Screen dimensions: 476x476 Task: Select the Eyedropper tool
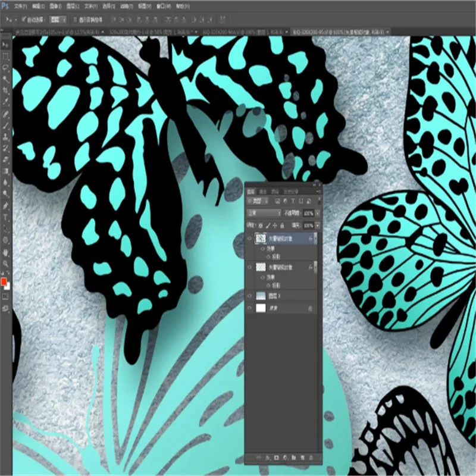[5, 102]
